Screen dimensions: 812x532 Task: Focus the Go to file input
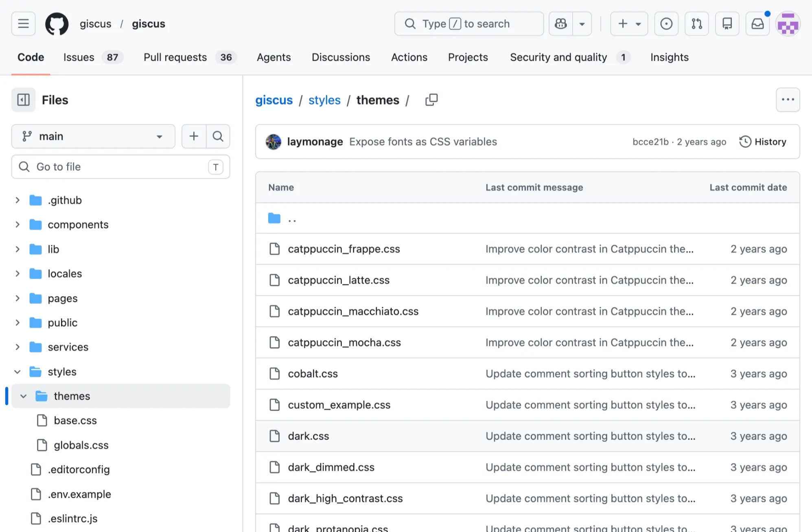[120, 167]
